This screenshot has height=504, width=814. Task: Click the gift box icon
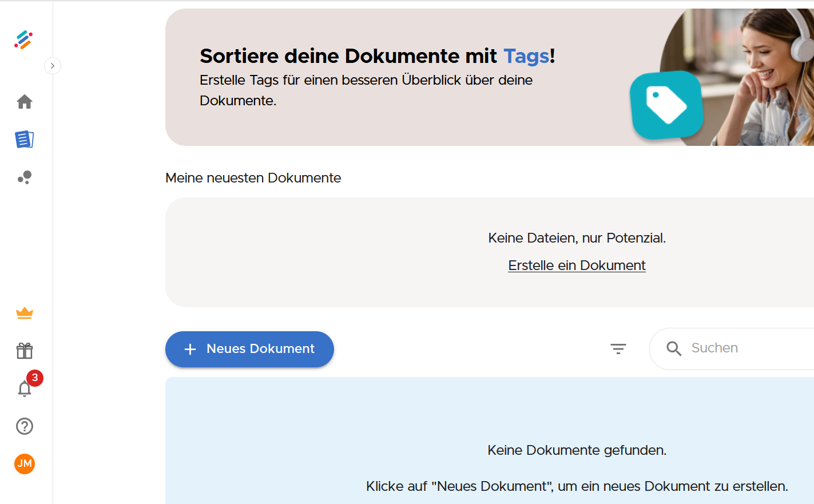click(x=25, y=351)
